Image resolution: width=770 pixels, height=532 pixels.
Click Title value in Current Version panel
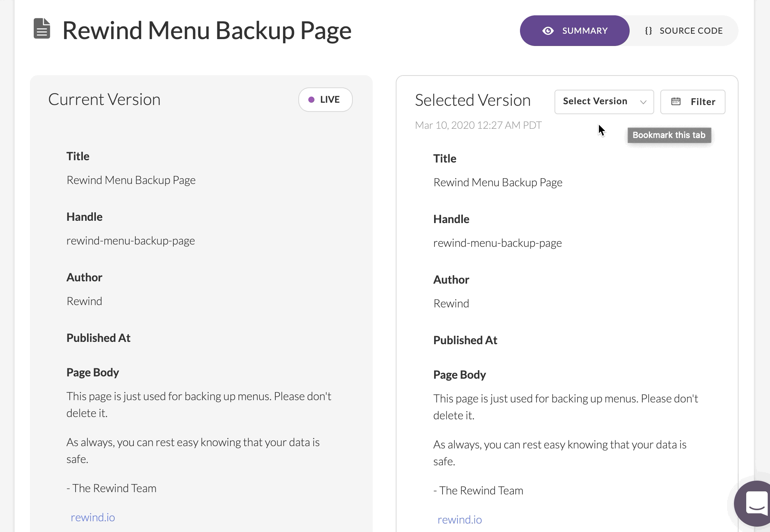pos(131,180)
